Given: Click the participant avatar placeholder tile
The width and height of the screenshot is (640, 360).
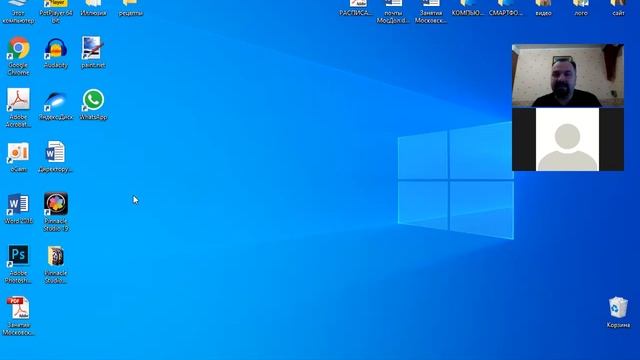Looking at the screenshot, I should [568, 139].
